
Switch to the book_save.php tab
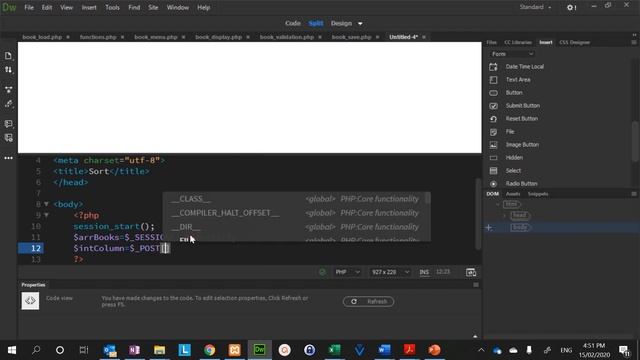pos(351,37)
